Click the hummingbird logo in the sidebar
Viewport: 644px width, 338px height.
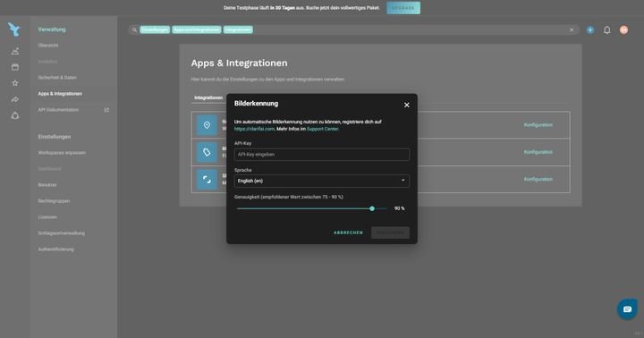14,30
